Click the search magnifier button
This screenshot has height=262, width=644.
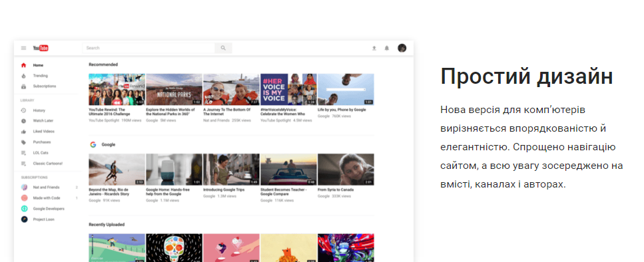223,48
